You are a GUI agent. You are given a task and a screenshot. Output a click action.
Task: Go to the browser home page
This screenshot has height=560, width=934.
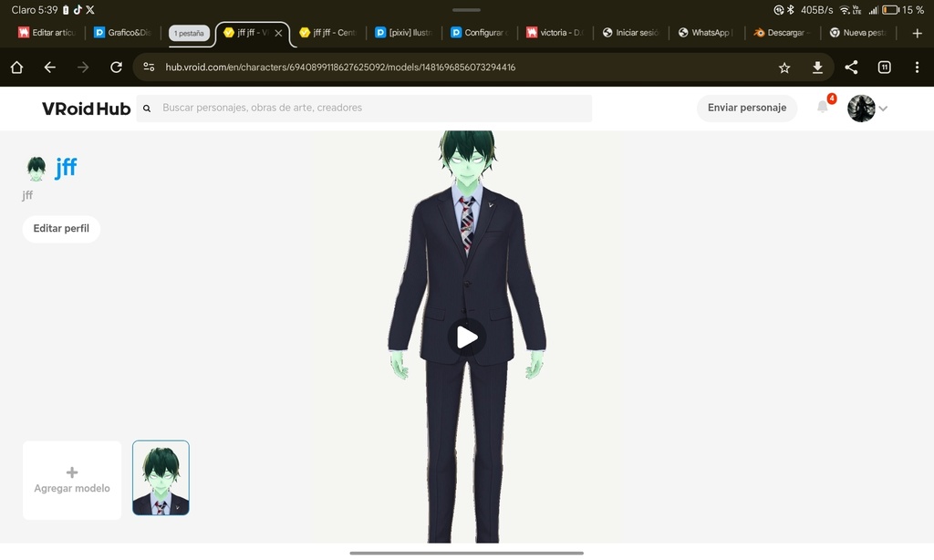[x=16, y=67]
